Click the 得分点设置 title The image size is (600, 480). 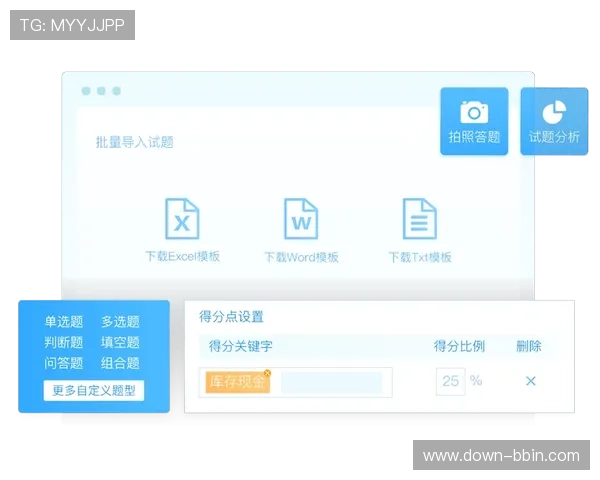pyautogui.click(x=231, y=317)
